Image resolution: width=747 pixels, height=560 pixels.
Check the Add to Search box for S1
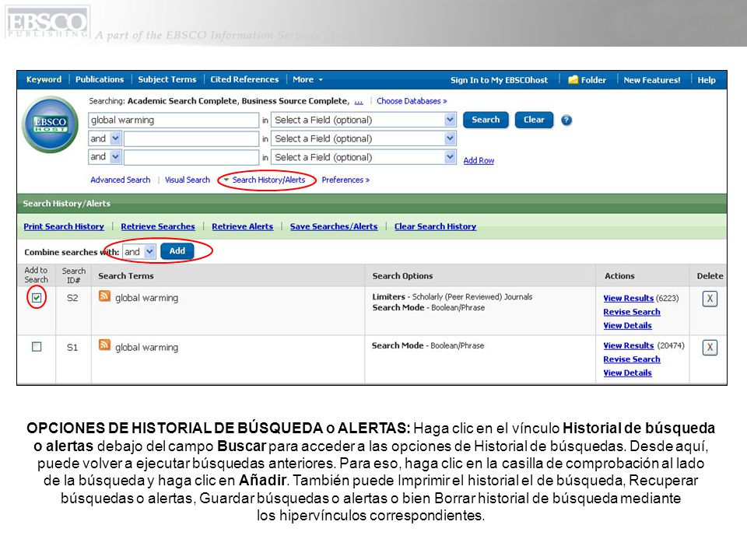[37, 347]
